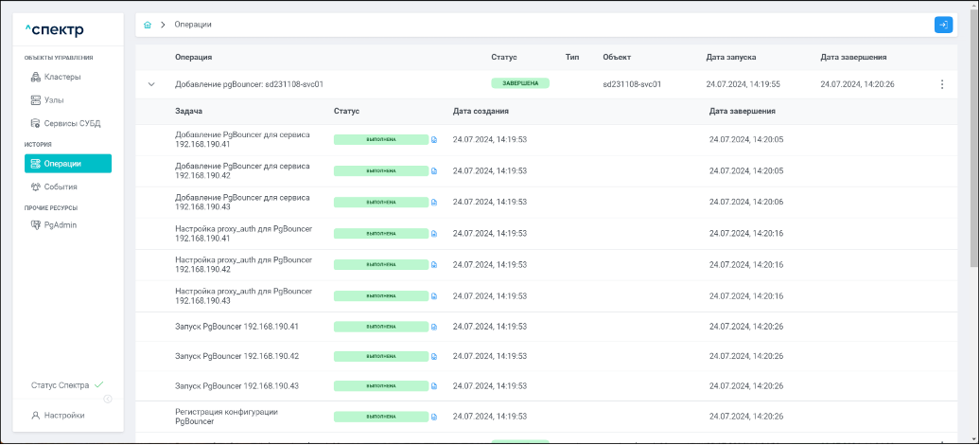Open log file for Запуск PgBouncer 192.168.190.41
This screenshot has width=980, height=445.
pyautogui.click(x=434, y=327)
